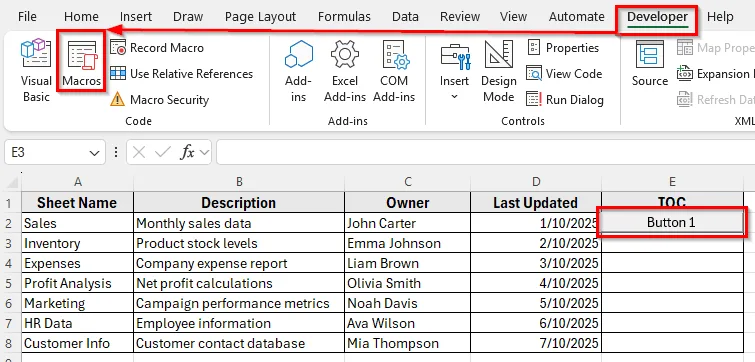The width and height of the screenshot is (755, 362).
Task: Select the Sales cell
Action: (77, 223)
